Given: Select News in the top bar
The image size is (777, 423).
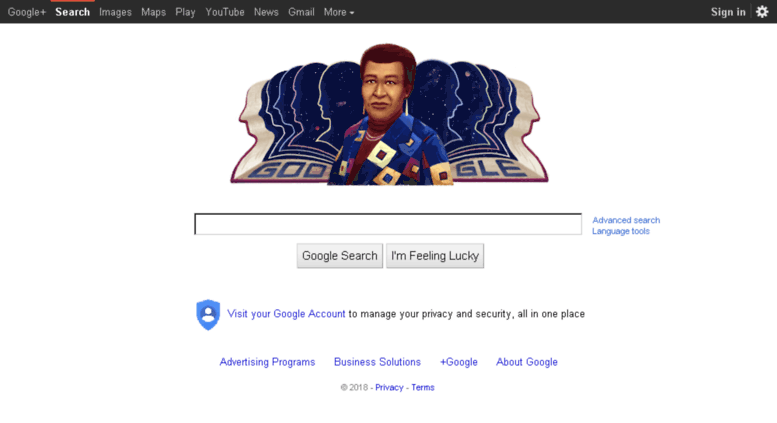Looking at the screenshot, I should tap(266, 12).
